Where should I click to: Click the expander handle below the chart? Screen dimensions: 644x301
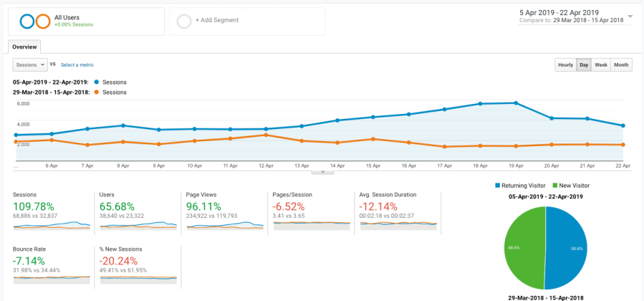[x=322, y=172]
